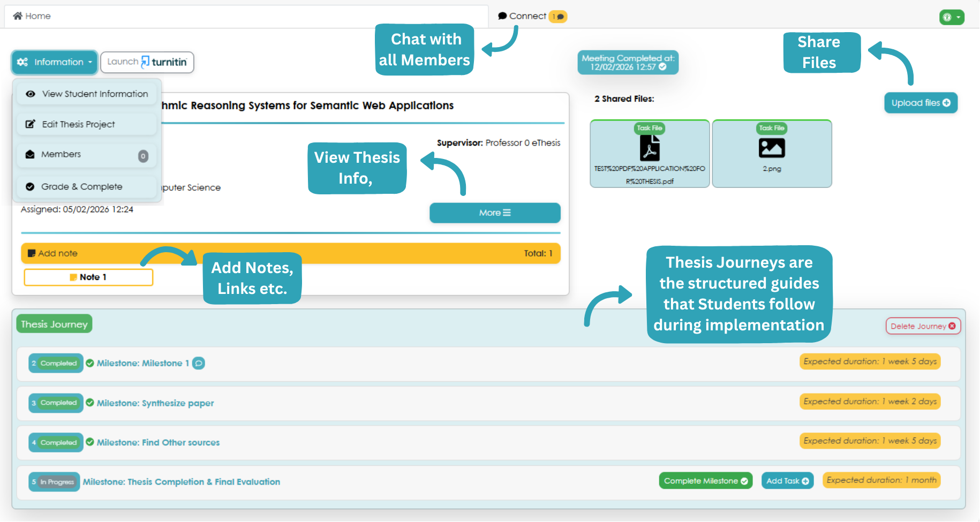Click the green user profile dropdown
Viewport: 980px width, 522px height.
(952, 17)
